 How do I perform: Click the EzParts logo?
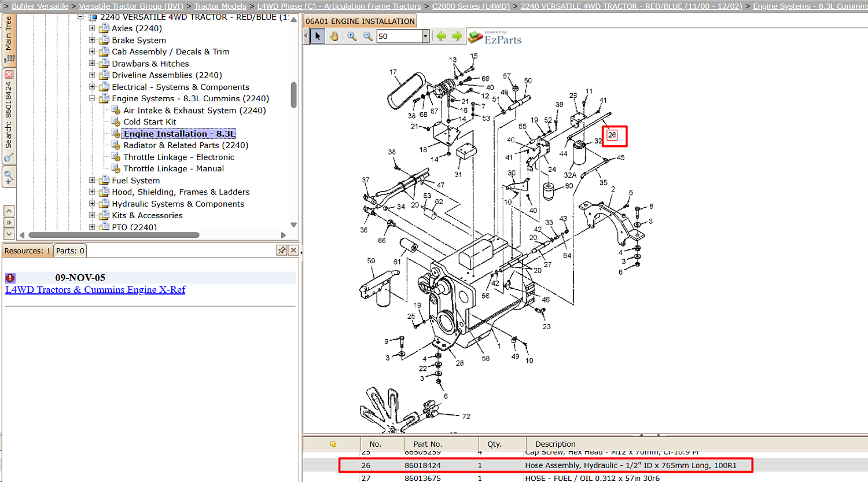click(x=495, y=38)
